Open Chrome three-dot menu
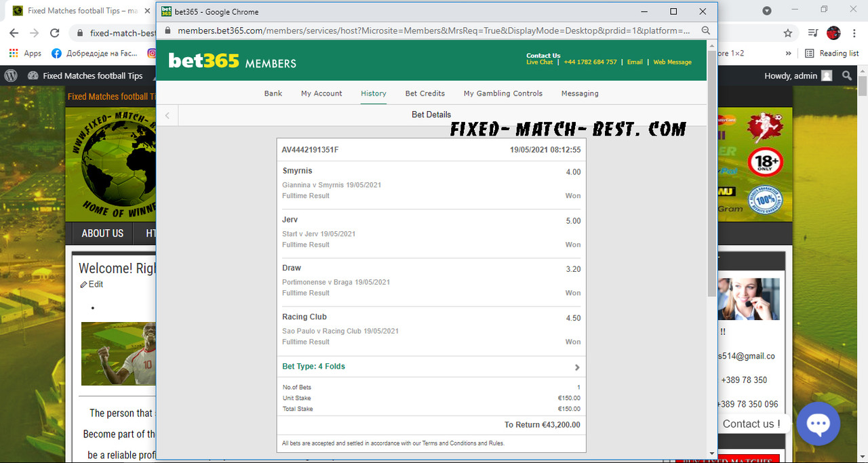The image size is (868, 463). (x=854, y=33)
